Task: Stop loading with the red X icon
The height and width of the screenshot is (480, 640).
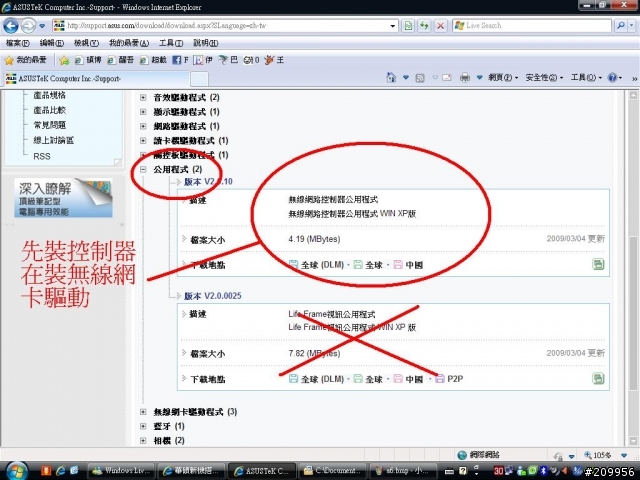Action: [x=440, y=26]
